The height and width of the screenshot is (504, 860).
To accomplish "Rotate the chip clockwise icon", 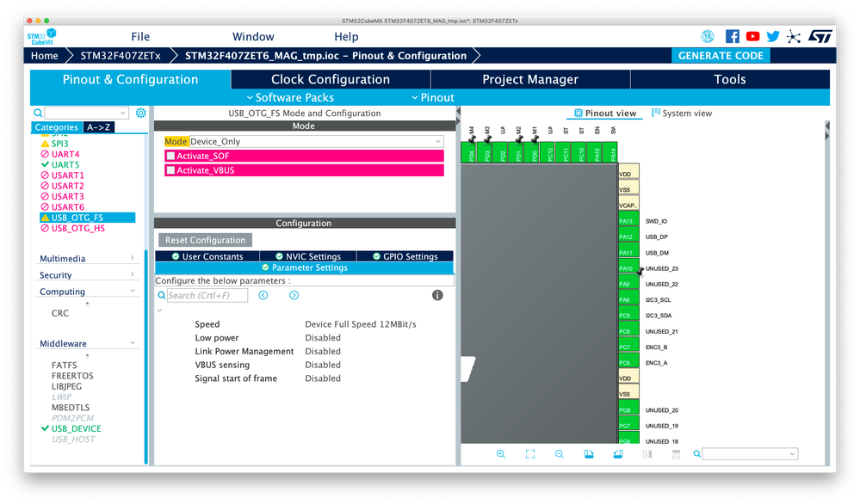I will pyautogui.click(x=589, y=454).
